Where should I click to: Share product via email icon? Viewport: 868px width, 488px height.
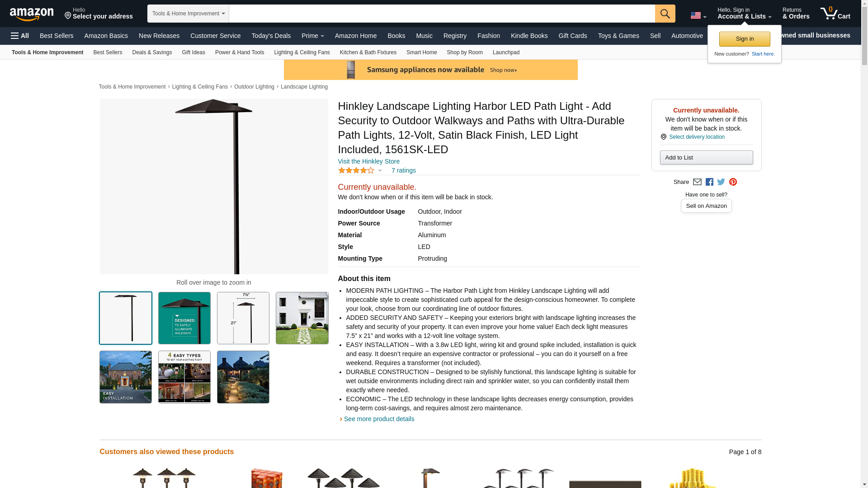pyautogui.click(x=697, y=182)
